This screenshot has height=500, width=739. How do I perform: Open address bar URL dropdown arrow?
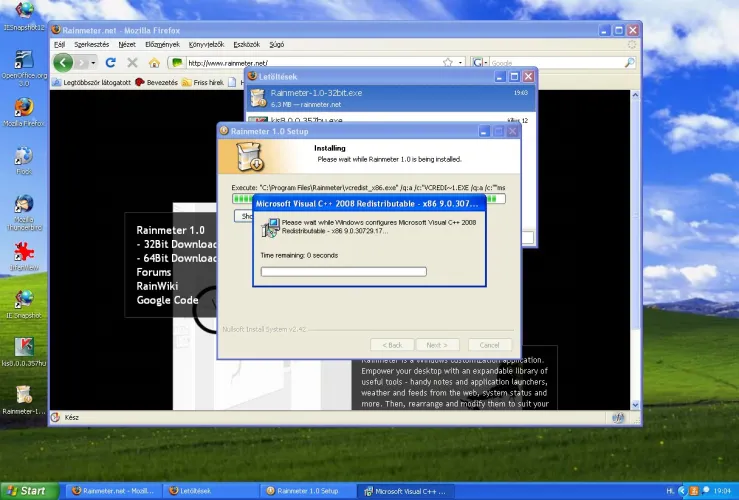point(460,63)
